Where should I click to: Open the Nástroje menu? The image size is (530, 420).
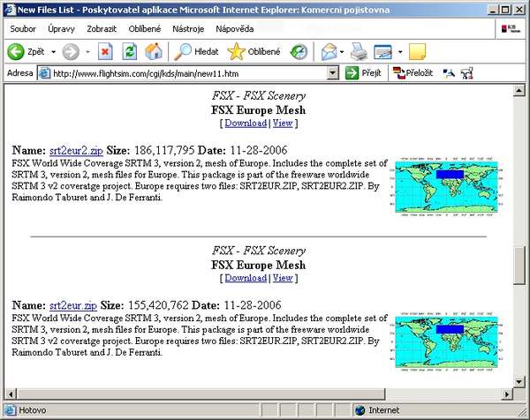(x=188, y=29)
